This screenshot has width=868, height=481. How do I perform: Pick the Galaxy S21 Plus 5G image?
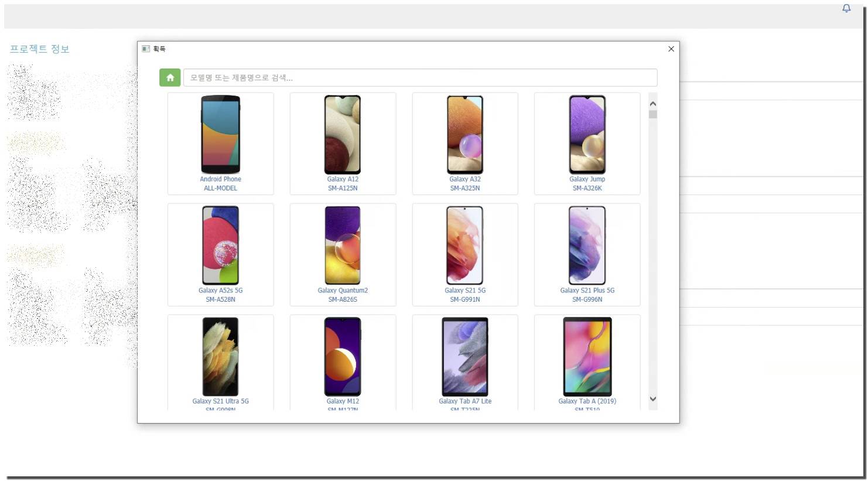pos(587,245)
